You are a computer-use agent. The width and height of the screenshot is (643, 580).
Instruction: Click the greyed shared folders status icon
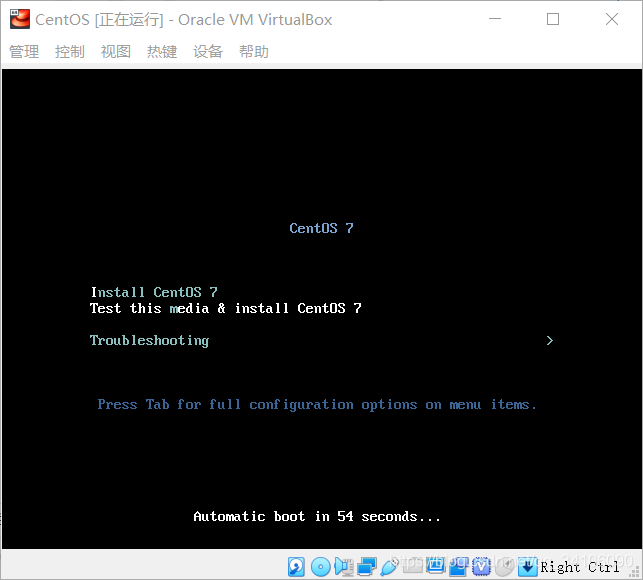[413, 565]
